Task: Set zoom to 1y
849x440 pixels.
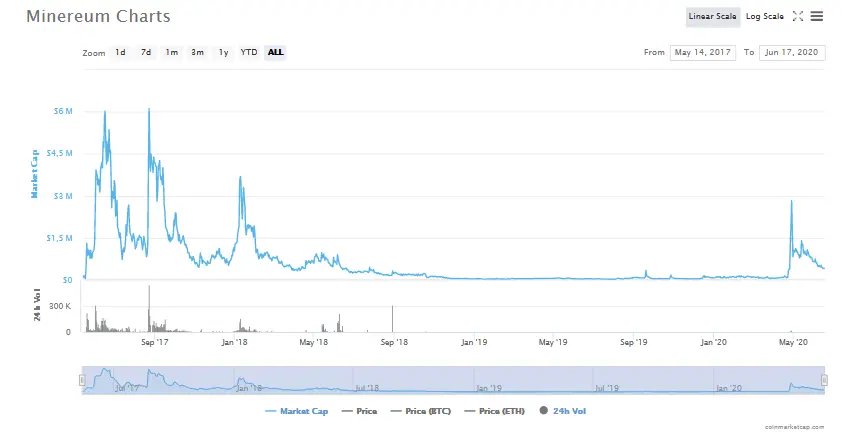Action: pos(223,52)
